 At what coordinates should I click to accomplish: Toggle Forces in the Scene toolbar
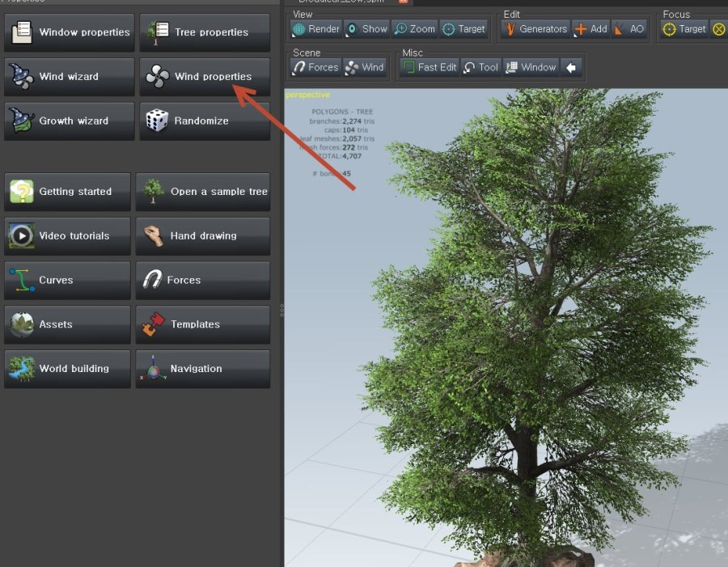[x=316, y=67]
